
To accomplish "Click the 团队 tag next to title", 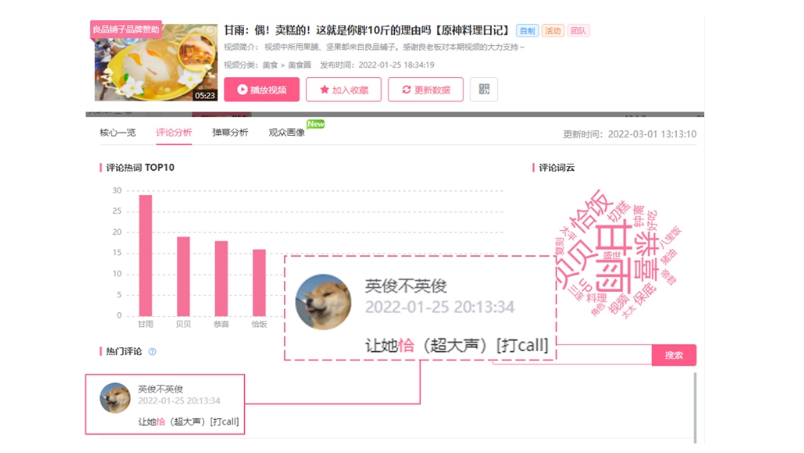I will coord(578,31).
